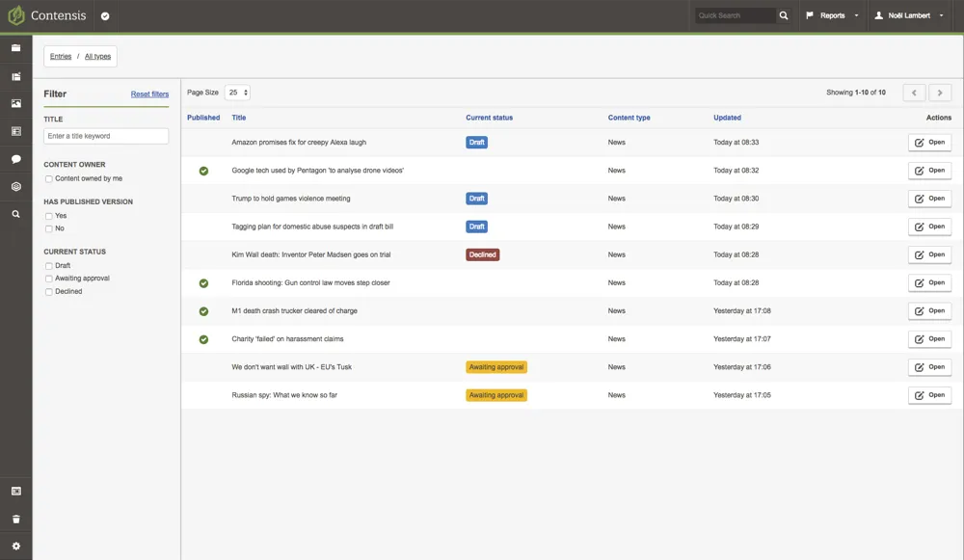Image resolution: width=964 pixels, height=560 pixels.
Task: Click published checkmark for Florida shooting entry
Action: tap(203, 283)
